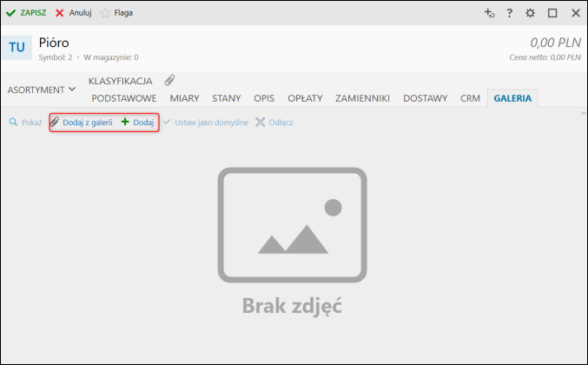The width and height of the screenshot is (588, 365).
Task: Open the OPIS tab
Action: click(264, 98)
